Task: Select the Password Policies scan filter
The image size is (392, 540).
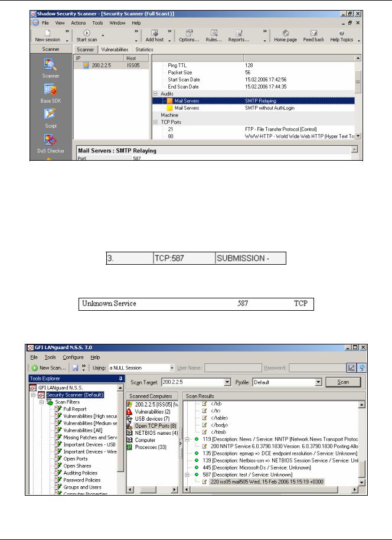Action: (x=82, y=480)
